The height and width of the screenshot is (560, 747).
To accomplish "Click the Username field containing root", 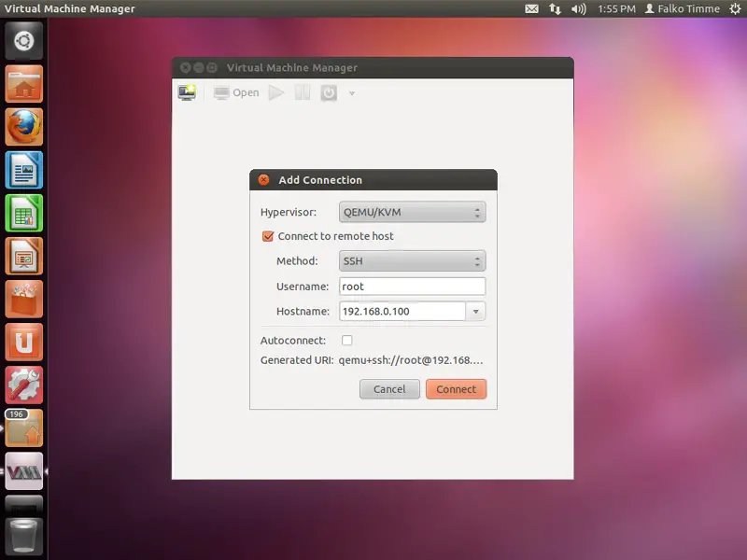I will tap(412, 287).
